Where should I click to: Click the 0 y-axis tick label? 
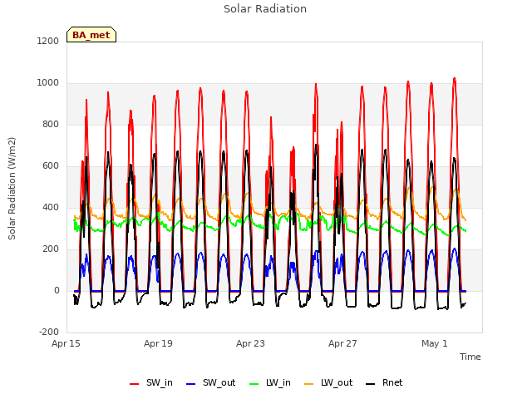(x=57, y=290)
